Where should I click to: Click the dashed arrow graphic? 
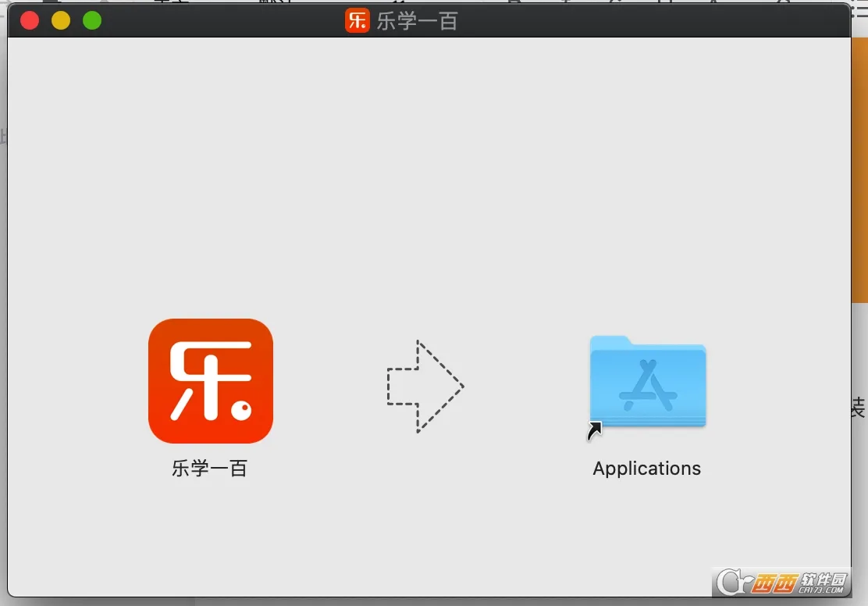[x=425, y=386]
